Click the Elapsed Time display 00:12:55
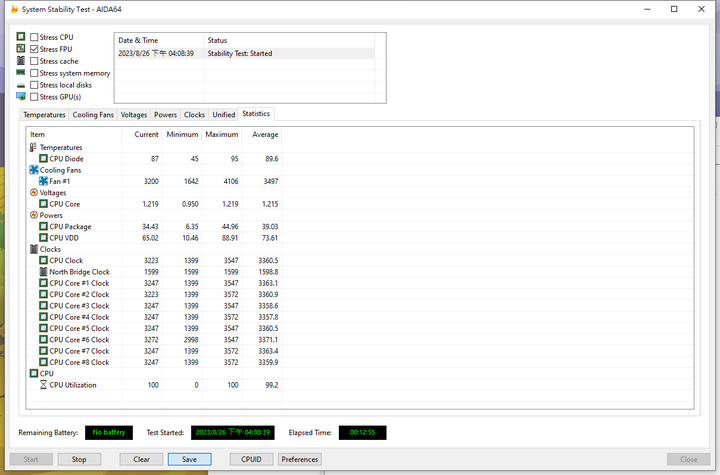Screen dimensions: 720x475 tap(362, 432)
